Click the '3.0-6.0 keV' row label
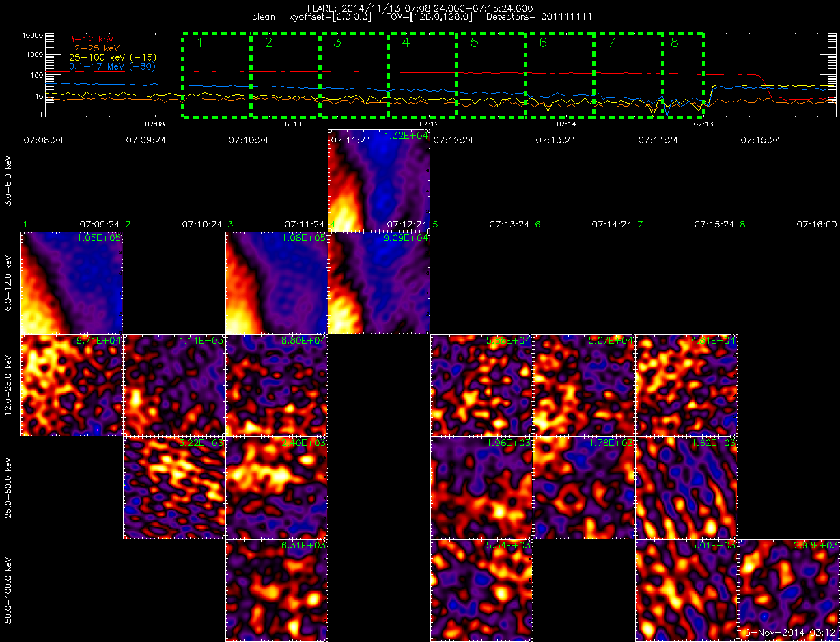Viewport: 840px width, 642px height. pos(8,180)
